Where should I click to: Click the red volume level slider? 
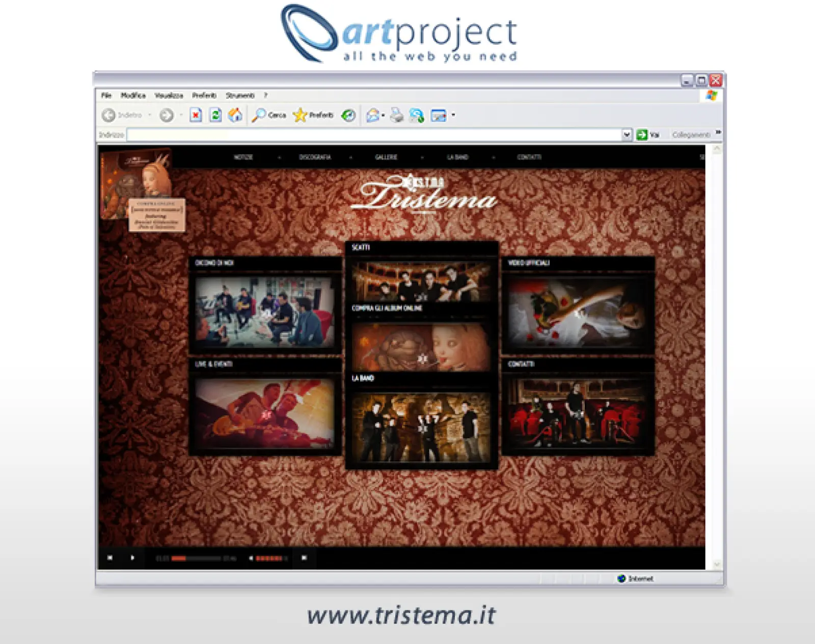270,558
